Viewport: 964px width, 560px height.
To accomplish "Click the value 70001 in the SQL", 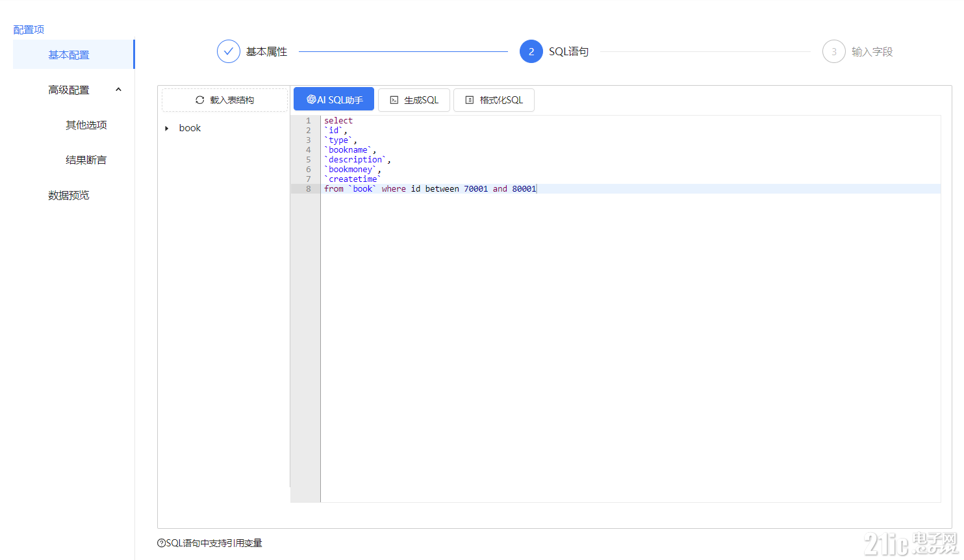I will (x=476, y=189).
